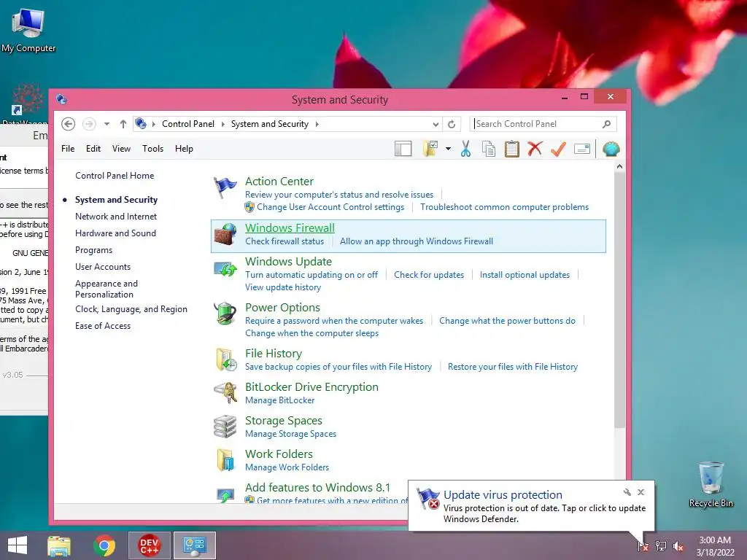This screenshot has width=747, height=560.
Task: Click the Action Center flag icon
Action: (225, 187)
